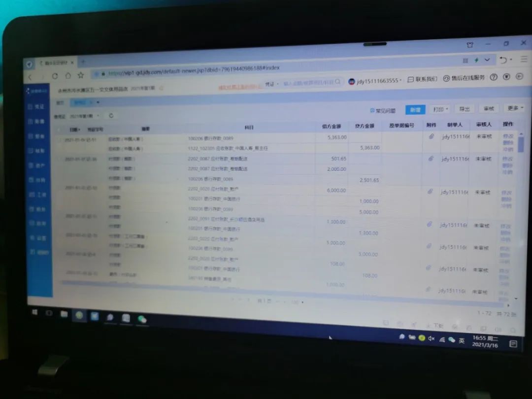
Task: Switch input method via 英 indicator
Action: pos(462,341)
